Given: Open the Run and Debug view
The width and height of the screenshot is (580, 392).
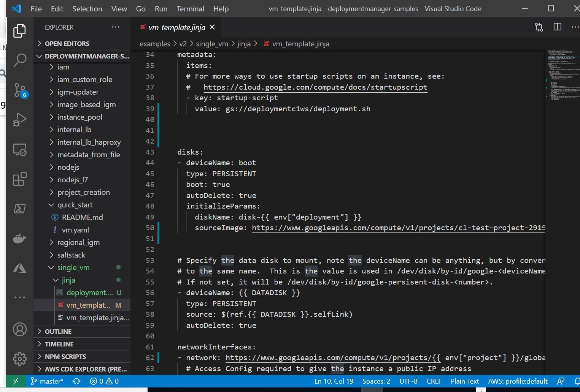Looking at the screenshot, I should pyautogui.click(x=20, y=120).
